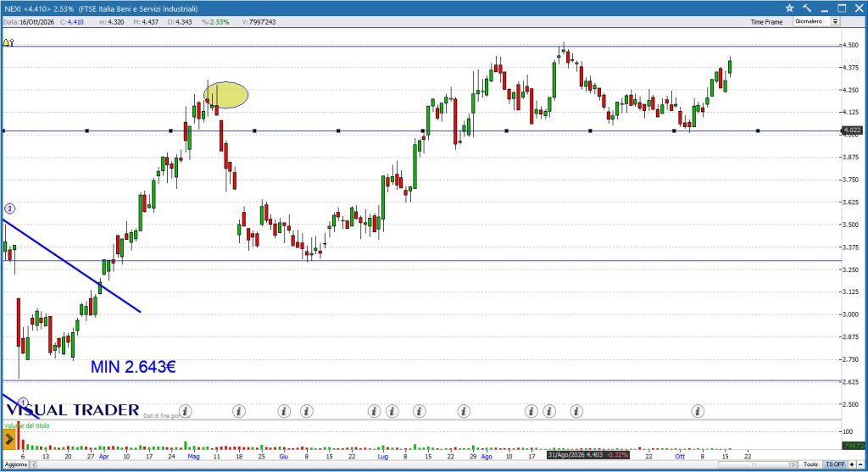Click the V: 7997243 volume value

point(259,22)
